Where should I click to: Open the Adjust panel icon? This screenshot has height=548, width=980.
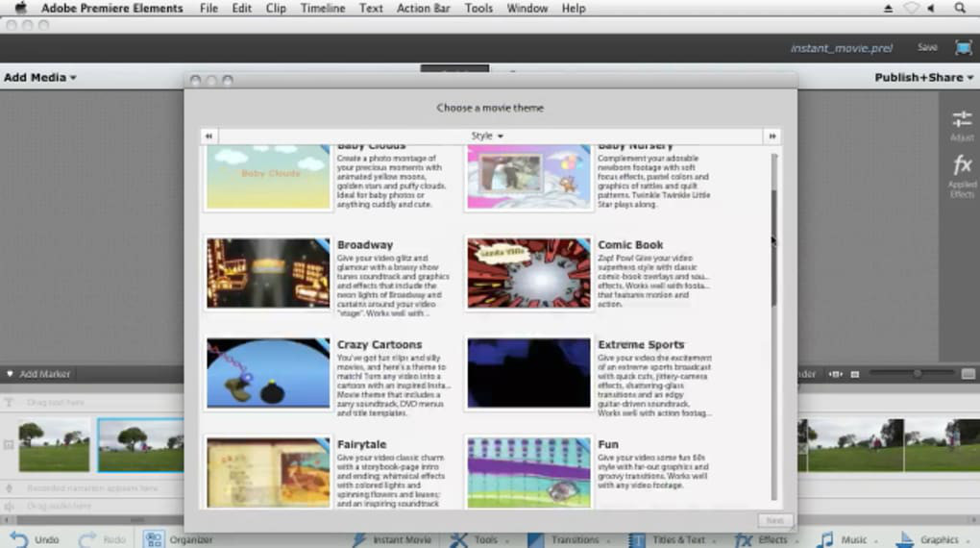962,119
